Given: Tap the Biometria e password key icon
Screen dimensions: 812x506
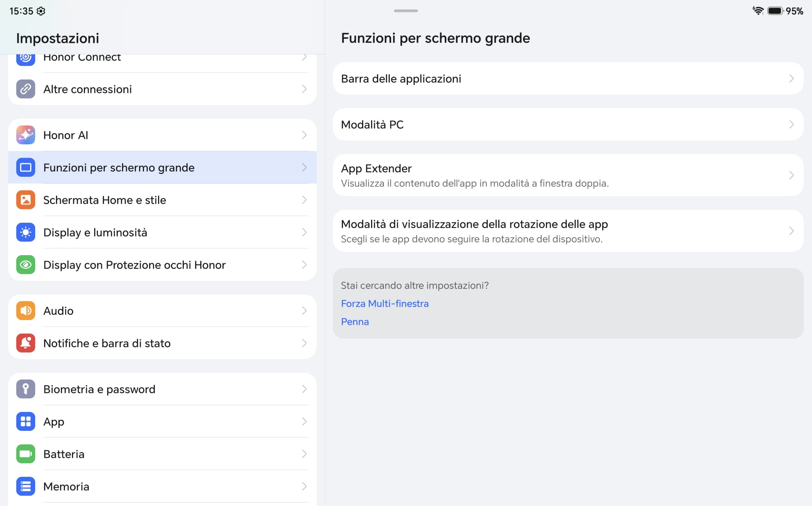Looking at the screenshot, I should 25,389.
